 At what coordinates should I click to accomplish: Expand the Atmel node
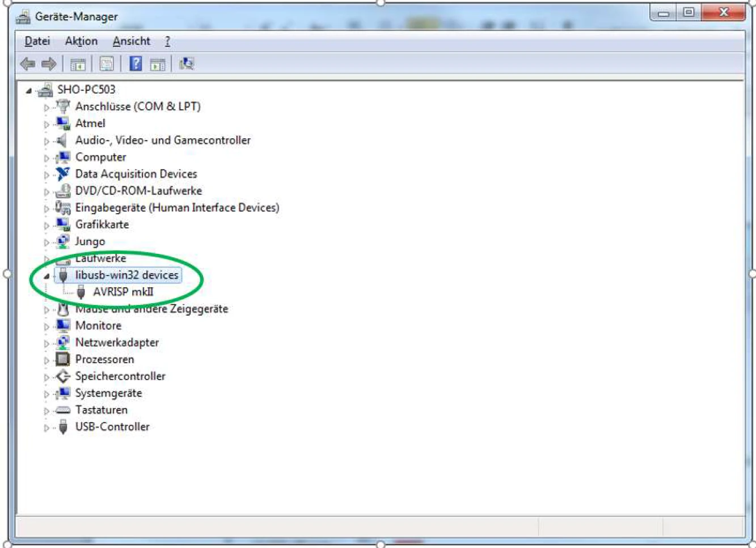click(x=47, y=124)
